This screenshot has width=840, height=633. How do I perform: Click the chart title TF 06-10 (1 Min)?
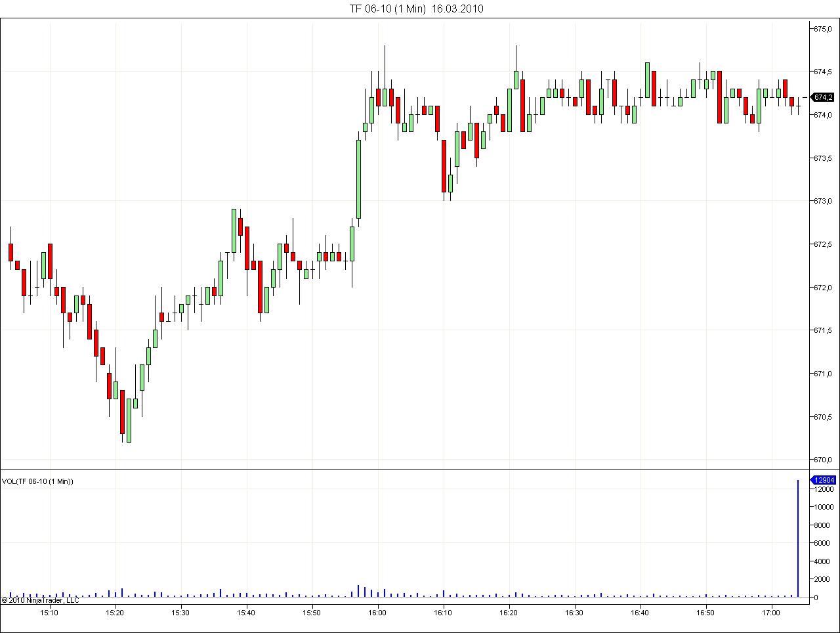387,9
